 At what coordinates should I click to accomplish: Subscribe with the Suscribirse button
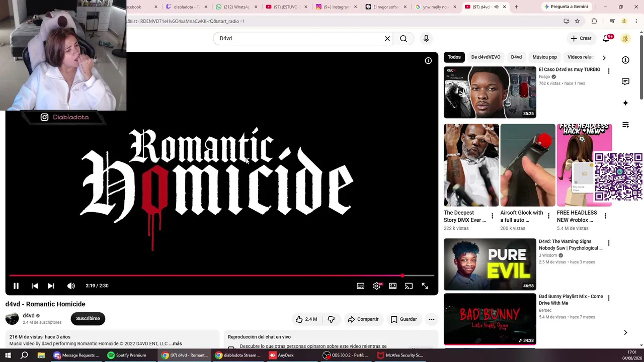pos(88,318)
